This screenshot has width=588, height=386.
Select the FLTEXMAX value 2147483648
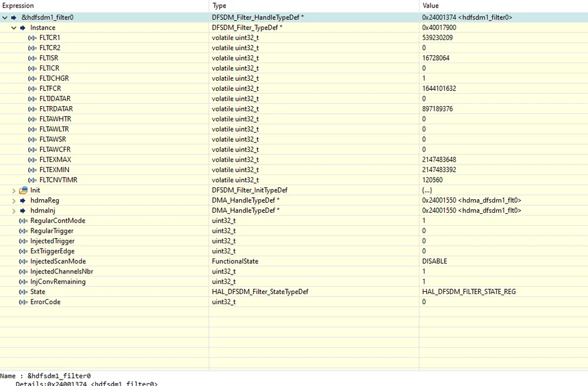pos(439,160)
